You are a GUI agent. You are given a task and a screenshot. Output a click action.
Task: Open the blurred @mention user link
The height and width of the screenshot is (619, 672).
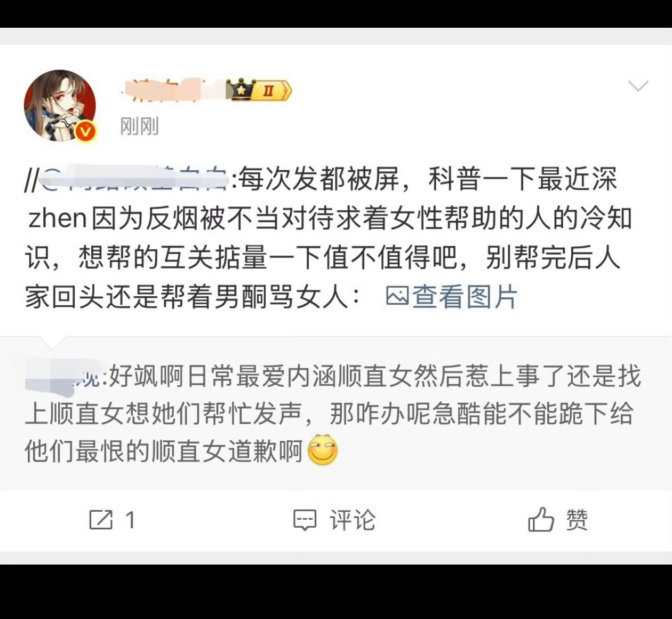pos(135,179)
